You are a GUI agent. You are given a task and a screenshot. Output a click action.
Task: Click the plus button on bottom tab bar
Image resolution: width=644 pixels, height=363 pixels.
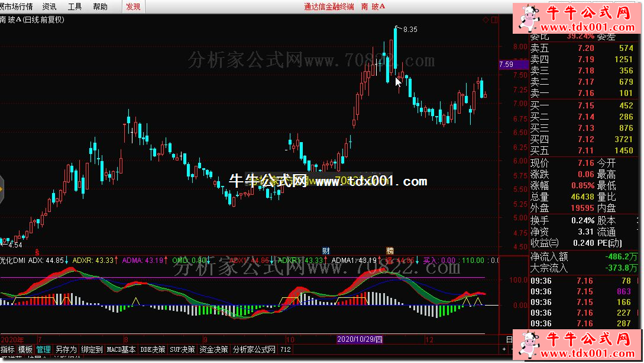(504, 349)
